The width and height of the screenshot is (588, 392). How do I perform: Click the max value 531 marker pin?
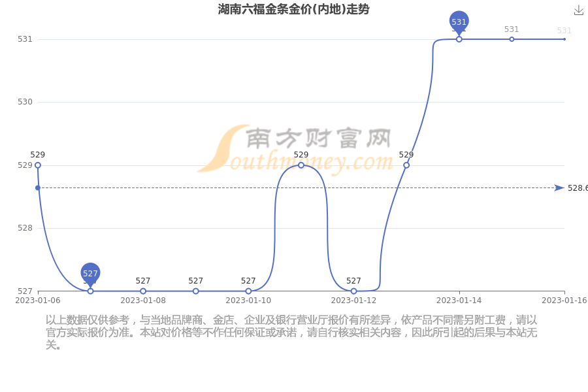click(459, 22)
